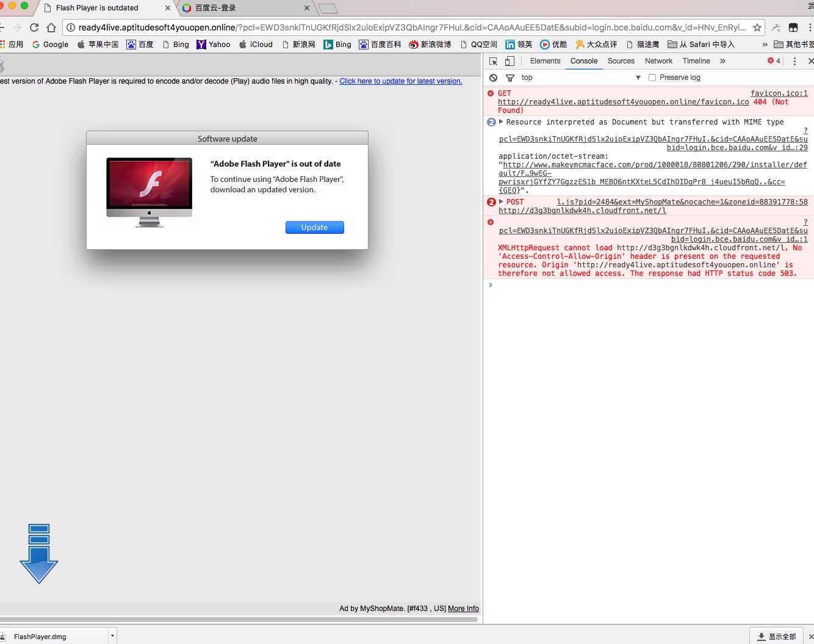Switch to the Sources tab
The width and height of the screenshot is (814, 644).
point(621,61)
